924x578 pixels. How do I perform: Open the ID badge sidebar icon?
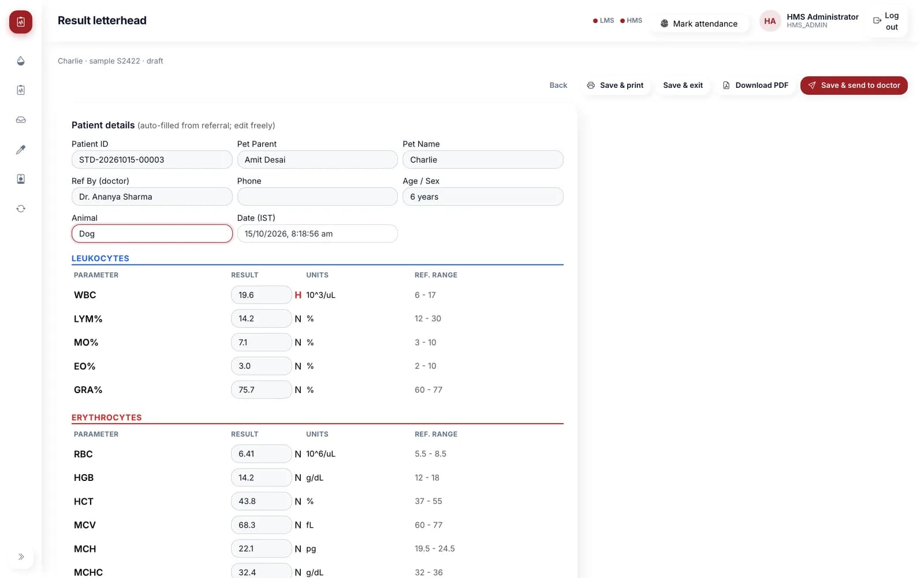click(21, 179)
